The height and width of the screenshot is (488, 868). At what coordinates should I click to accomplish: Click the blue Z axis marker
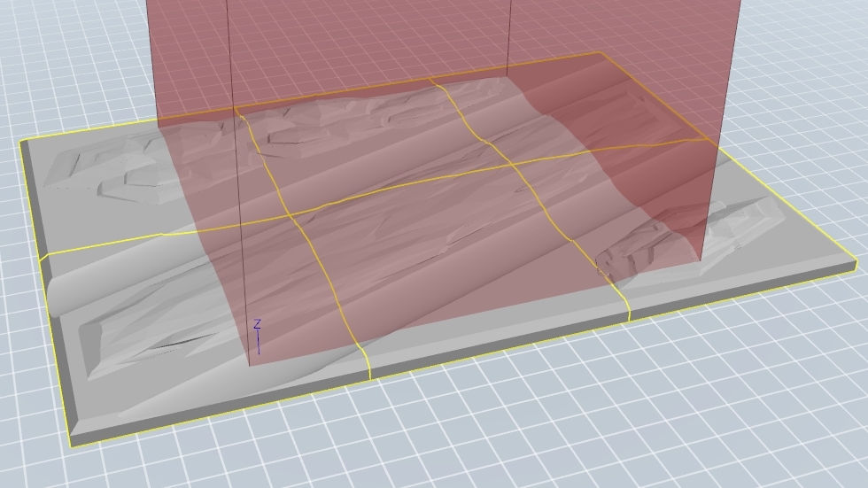pos(258,337)
